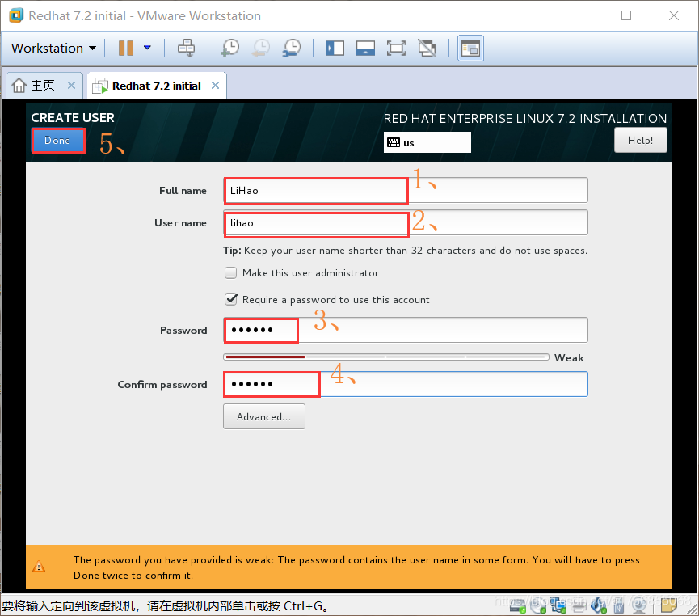This screenshot has height=616, width=699.
Task: Open the us keyboard layout selector
Action: pyautogui.click(x=427, y=142)
